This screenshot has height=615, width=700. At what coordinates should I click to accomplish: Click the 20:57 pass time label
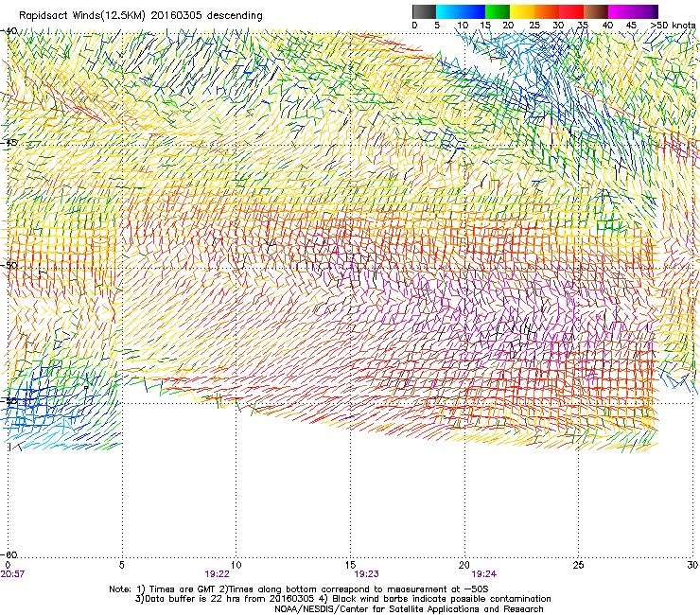coord(12,574)
